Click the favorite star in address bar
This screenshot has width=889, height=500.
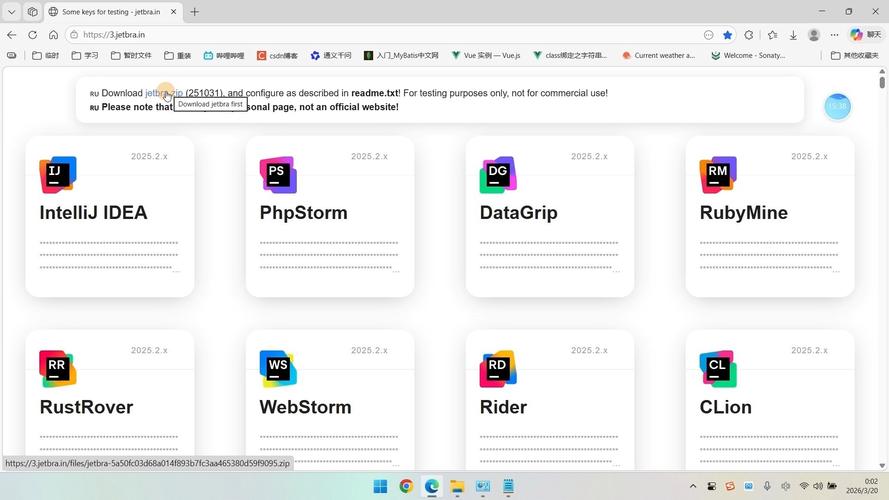click(727, 35)
